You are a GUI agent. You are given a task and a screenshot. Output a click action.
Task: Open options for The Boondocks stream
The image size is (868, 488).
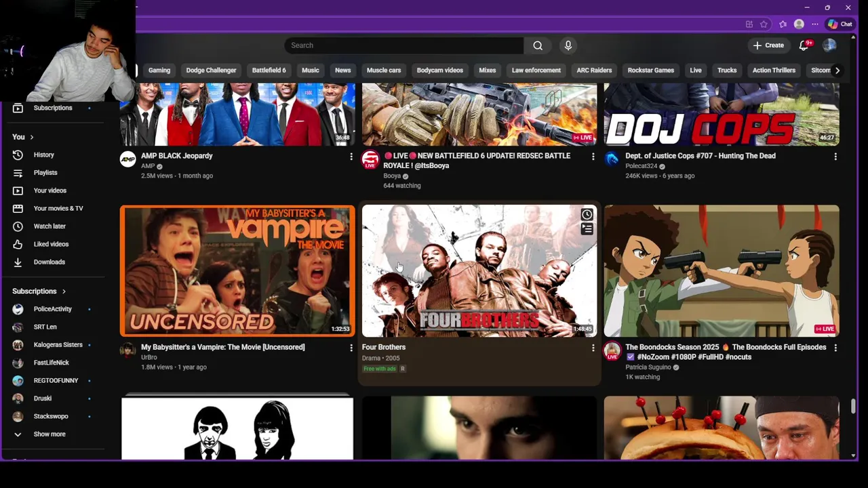pyautogui.click(x=835, y=348)
